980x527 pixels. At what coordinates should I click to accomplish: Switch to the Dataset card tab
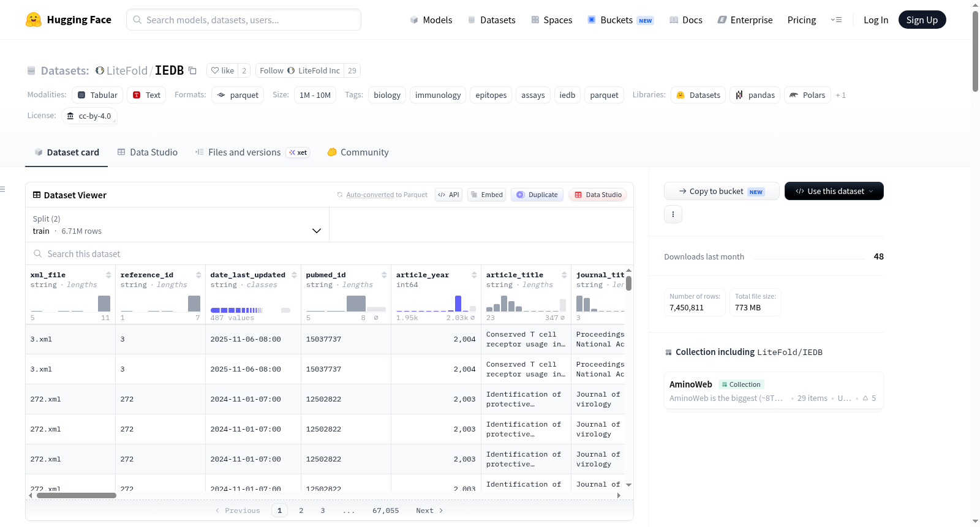(67, 152)
